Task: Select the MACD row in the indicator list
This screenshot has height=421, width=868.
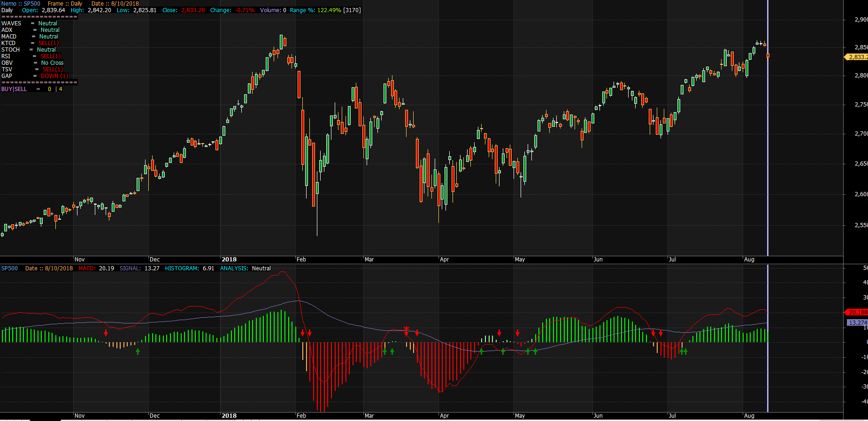Action: (30, 36)
